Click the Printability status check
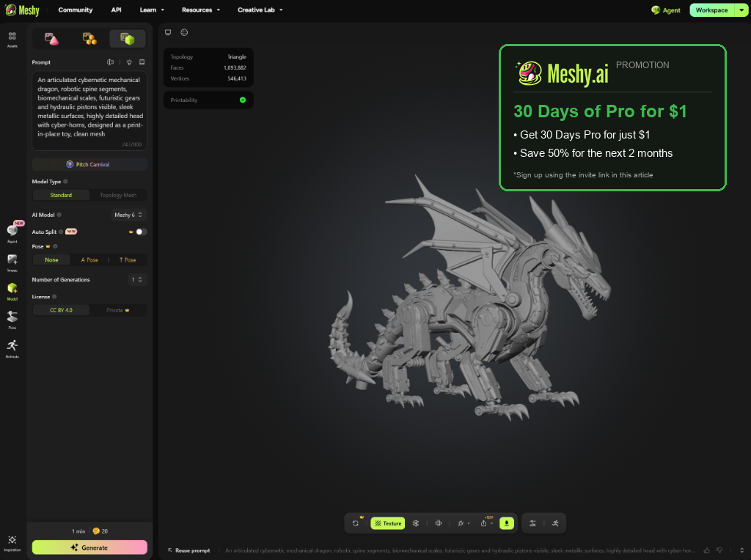The image size is (751, 560). [x=243, y=100]
